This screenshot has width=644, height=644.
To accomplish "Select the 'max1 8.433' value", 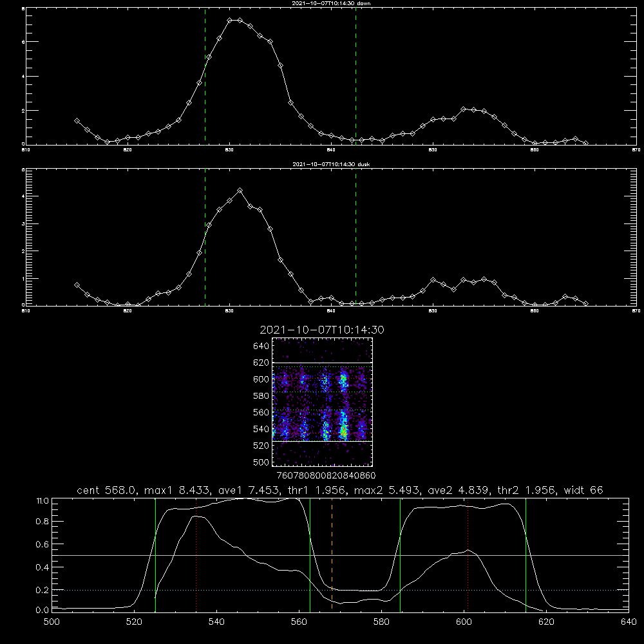I will [x=176, y=490].
